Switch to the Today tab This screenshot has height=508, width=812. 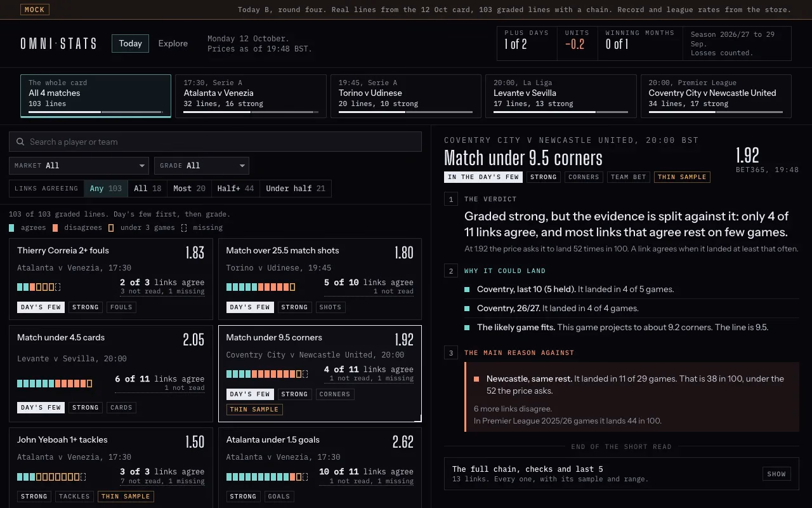coord(130,43)
